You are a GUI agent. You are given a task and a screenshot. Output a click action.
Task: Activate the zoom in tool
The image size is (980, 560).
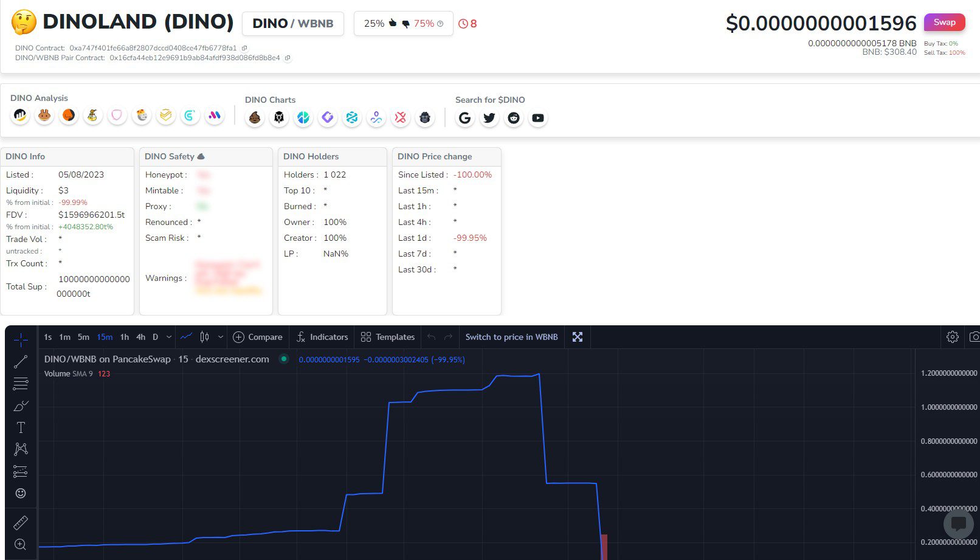[21, 544]
